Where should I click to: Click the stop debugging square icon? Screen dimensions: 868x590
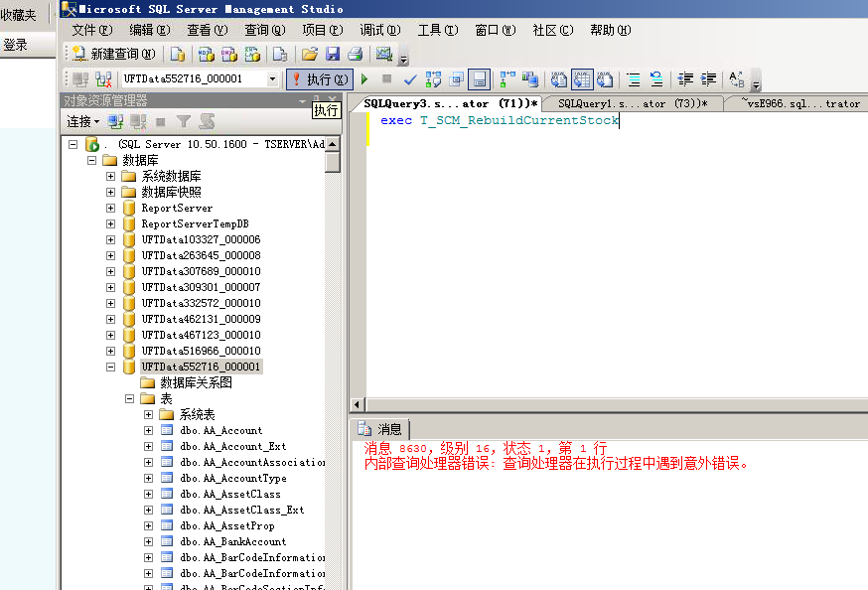[x=387, y=79]
